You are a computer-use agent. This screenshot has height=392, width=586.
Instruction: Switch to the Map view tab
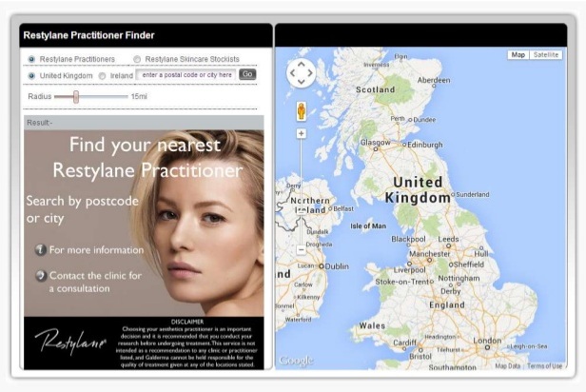click(x=518, y=55)
